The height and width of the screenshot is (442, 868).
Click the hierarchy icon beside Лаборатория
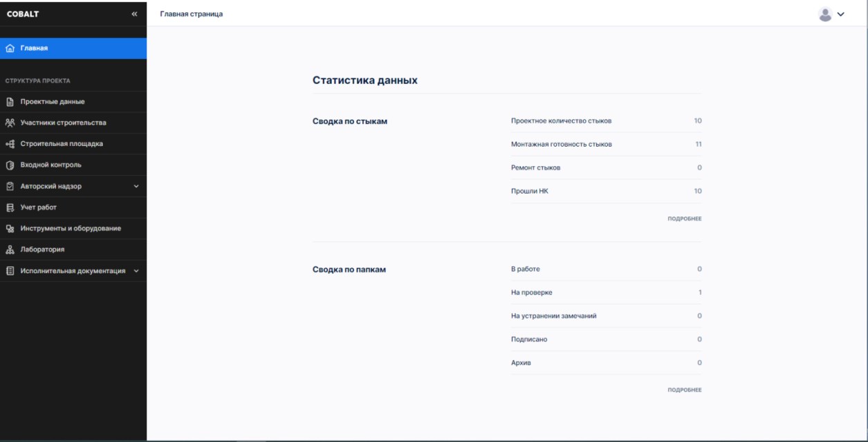tap(10, 250)
